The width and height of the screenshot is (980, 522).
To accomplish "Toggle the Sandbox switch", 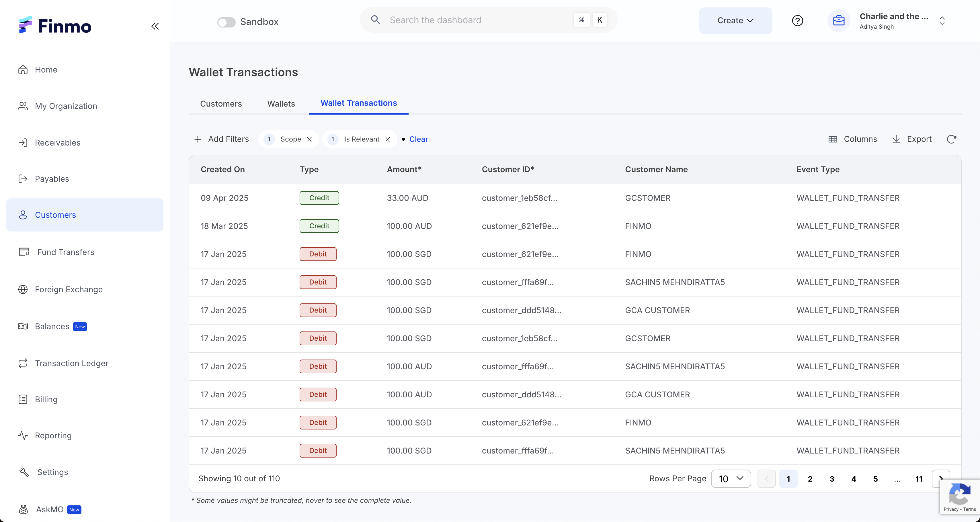I will (226, 22).
